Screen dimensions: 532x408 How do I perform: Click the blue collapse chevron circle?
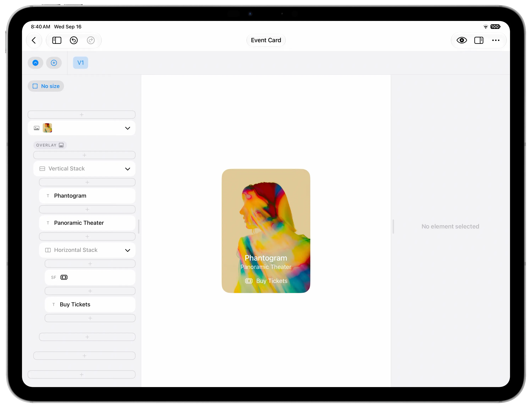[x=35, y=63]
